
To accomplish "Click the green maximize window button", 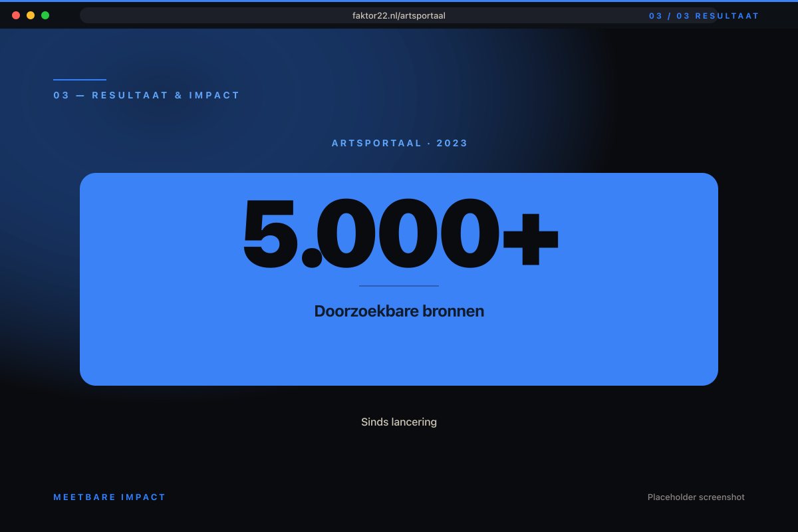I will 45,15.
